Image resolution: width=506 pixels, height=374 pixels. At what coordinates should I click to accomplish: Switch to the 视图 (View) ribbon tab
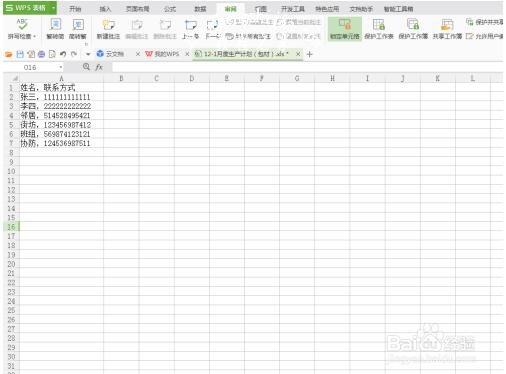pos(260,9)
